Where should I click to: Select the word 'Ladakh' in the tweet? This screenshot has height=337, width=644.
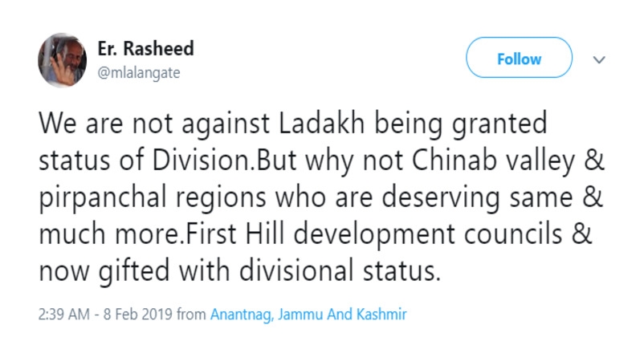[x=321, y=123]
